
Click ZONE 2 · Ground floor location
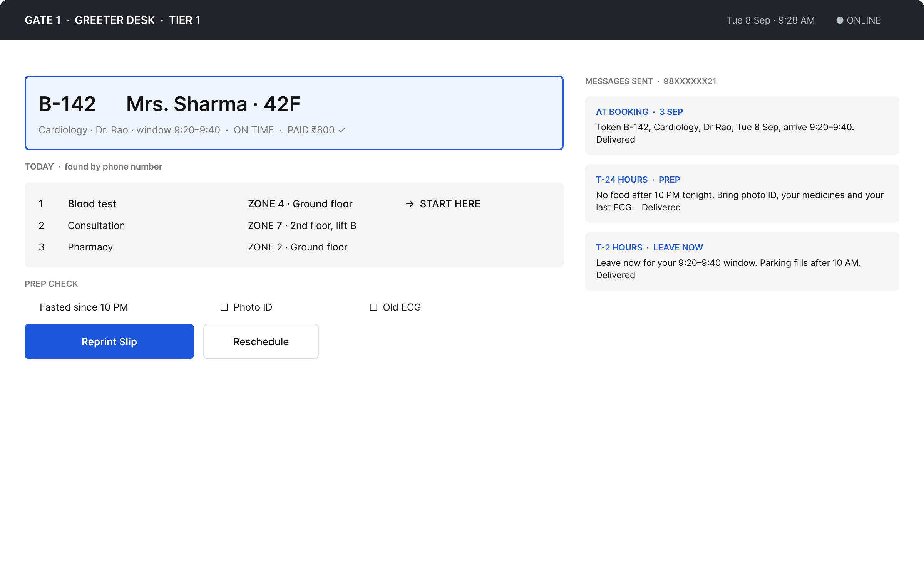point(298,247)
